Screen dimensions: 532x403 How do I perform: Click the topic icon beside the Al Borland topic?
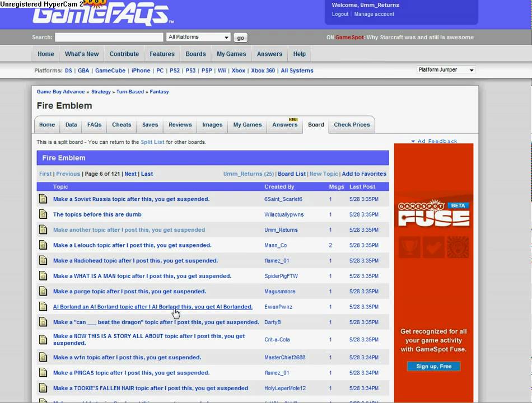[x=43, y=306]
